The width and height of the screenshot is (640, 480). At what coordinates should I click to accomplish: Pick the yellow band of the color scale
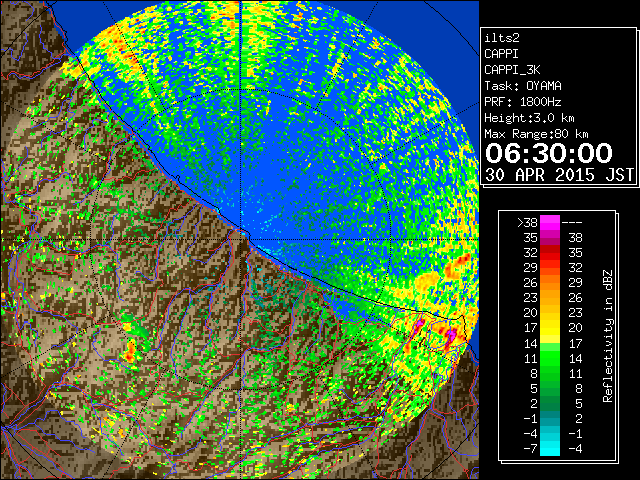[550, 329]
